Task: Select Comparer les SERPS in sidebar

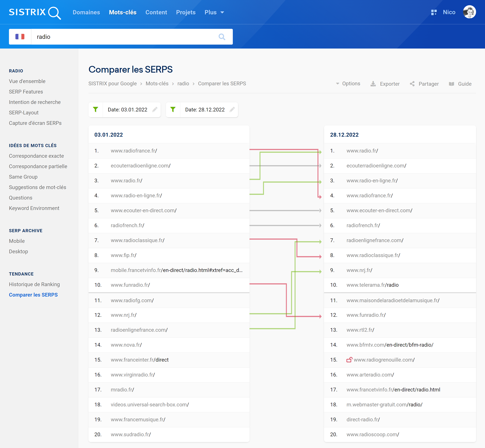Action: tap(33, 295)
